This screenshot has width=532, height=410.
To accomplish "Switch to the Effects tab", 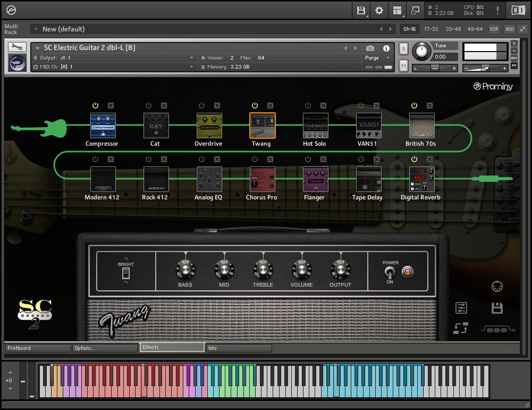I will (172, 347).
